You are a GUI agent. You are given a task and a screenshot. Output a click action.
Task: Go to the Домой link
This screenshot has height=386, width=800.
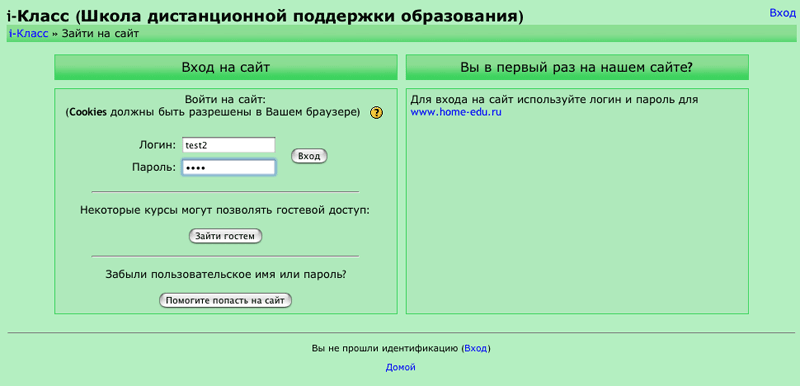(x=401, y=367)
